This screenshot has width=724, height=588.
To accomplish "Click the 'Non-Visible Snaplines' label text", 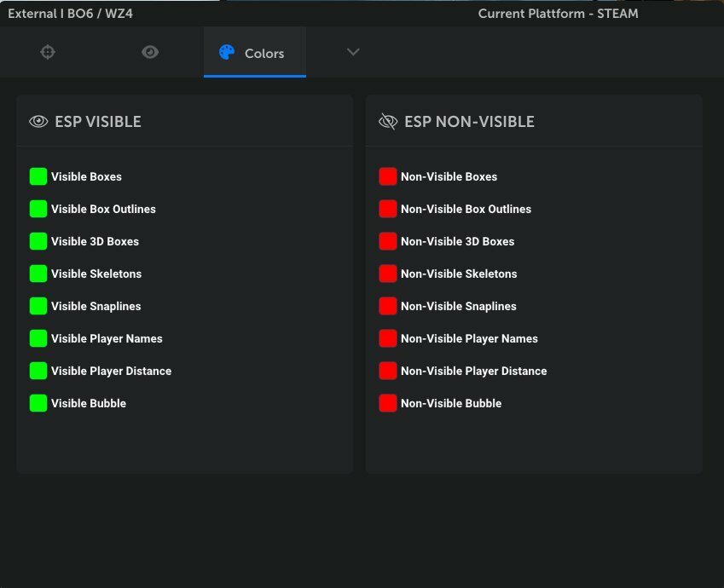I will 459,307.
